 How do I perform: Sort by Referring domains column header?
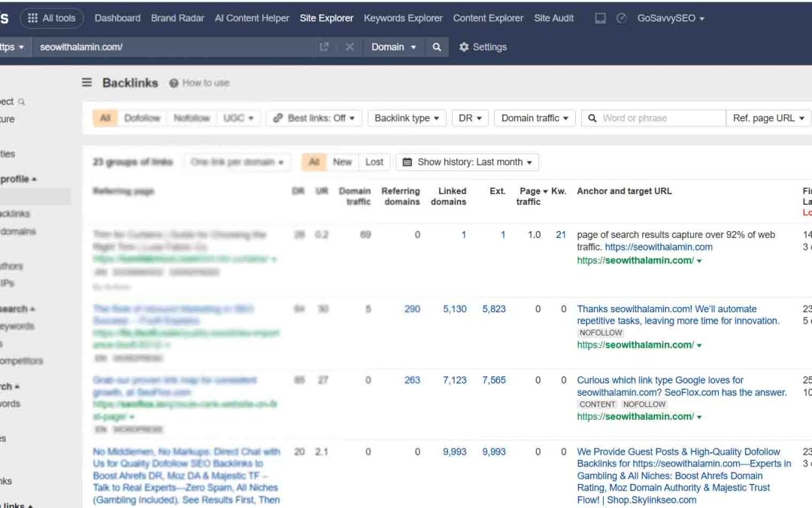[x=401, y=196]
